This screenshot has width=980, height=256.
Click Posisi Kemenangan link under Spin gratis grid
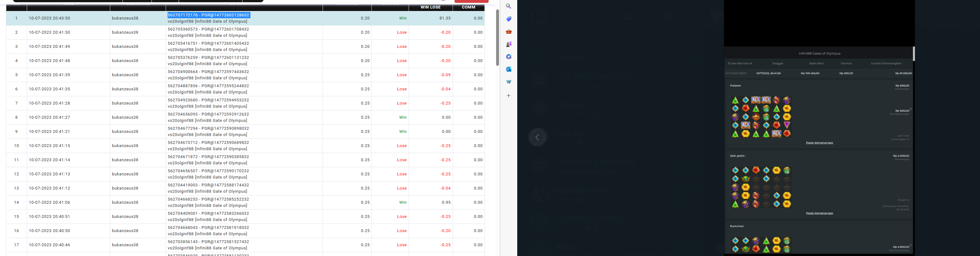(x=819, y=213)
